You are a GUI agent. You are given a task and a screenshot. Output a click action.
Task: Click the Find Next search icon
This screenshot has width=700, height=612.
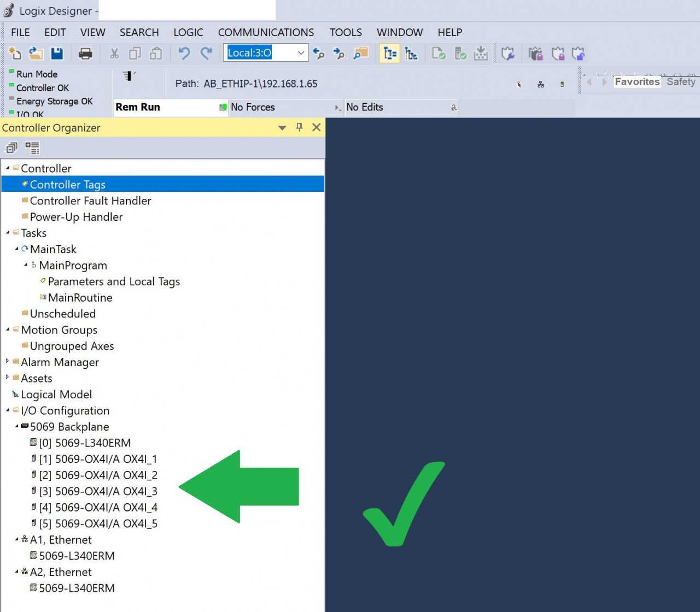(x=339, y=53)
